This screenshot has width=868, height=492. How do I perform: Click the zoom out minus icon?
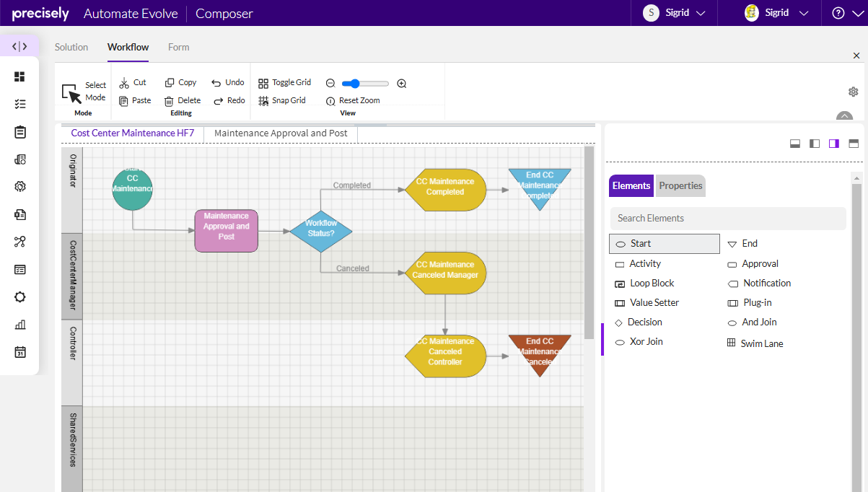[x=330, y=83]
